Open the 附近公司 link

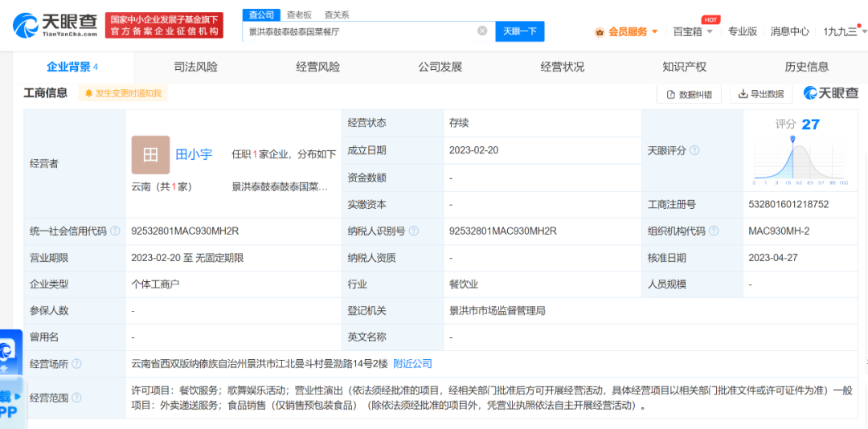point(412,364)
